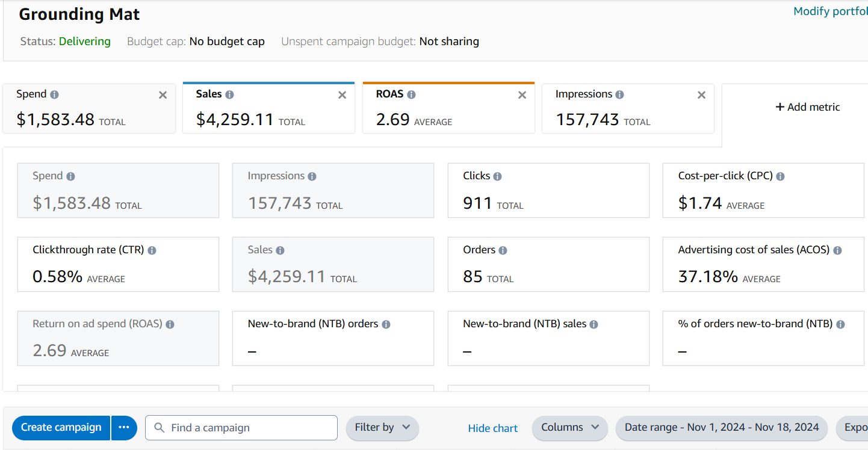Show info for New-to-brand (NTB) sales tile

tap(594, 324)
